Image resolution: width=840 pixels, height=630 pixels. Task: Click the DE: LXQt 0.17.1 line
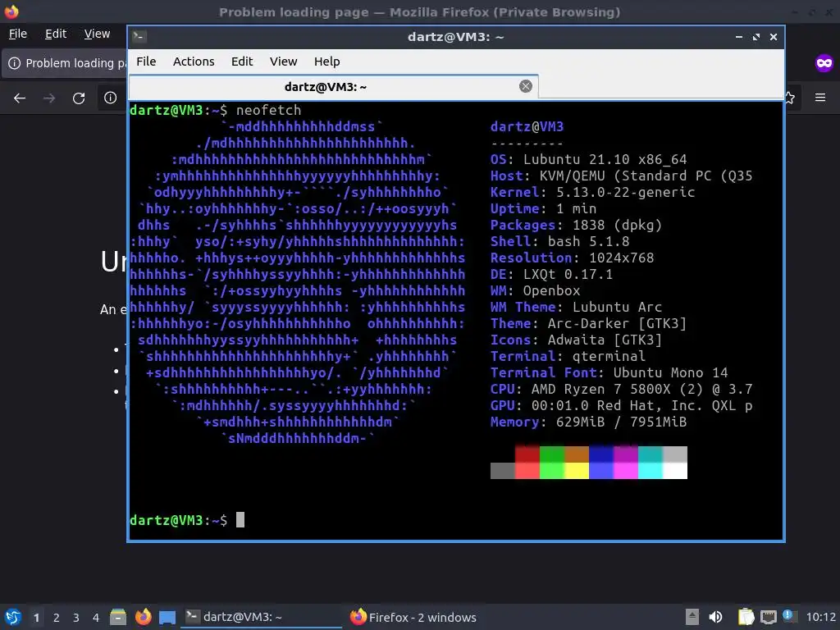pos(551,274)
